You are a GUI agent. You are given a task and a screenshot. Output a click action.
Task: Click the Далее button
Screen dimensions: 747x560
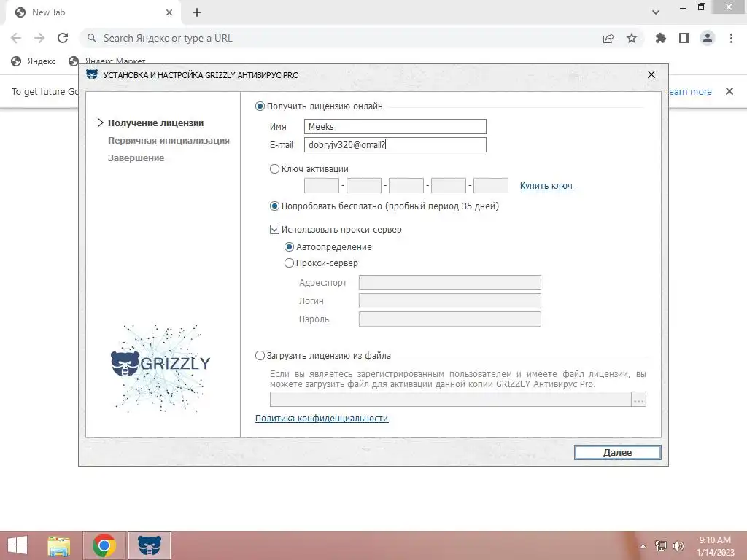tap(617, 452)
